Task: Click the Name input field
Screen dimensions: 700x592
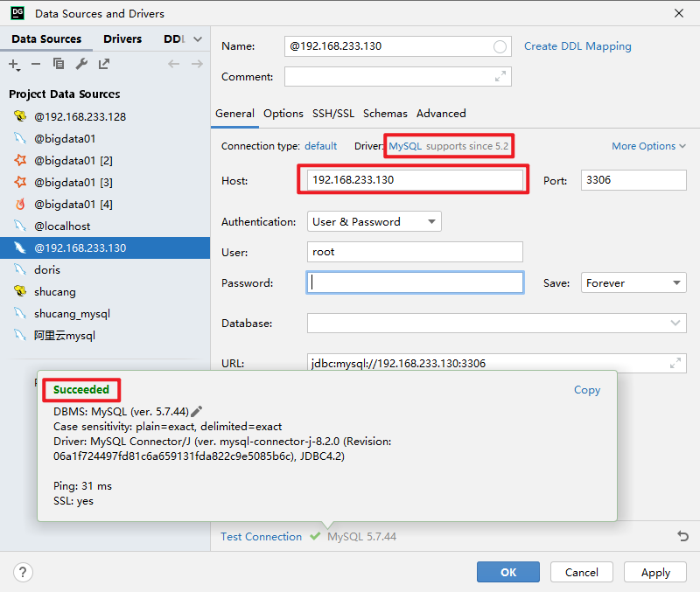Action: tap(398, 46)
